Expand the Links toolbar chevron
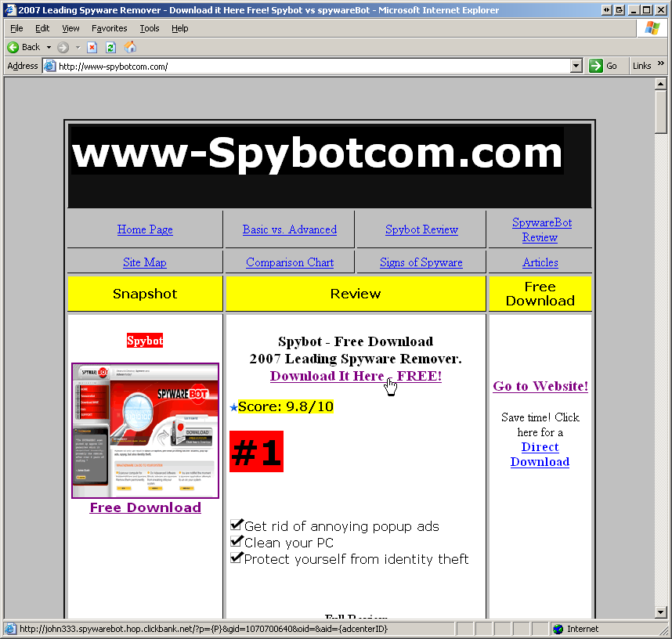The width and height of the screenshot is (672, 639). [x=661, y=63]
